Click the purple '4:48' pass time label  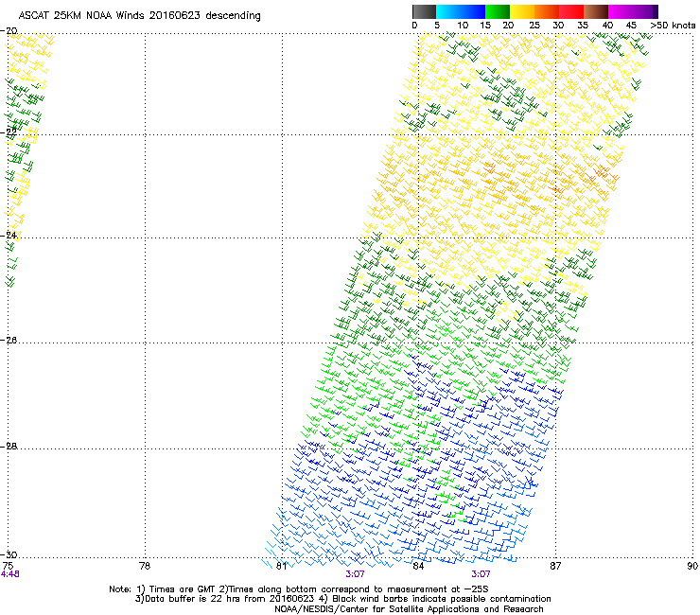click(x=9, y=574)
